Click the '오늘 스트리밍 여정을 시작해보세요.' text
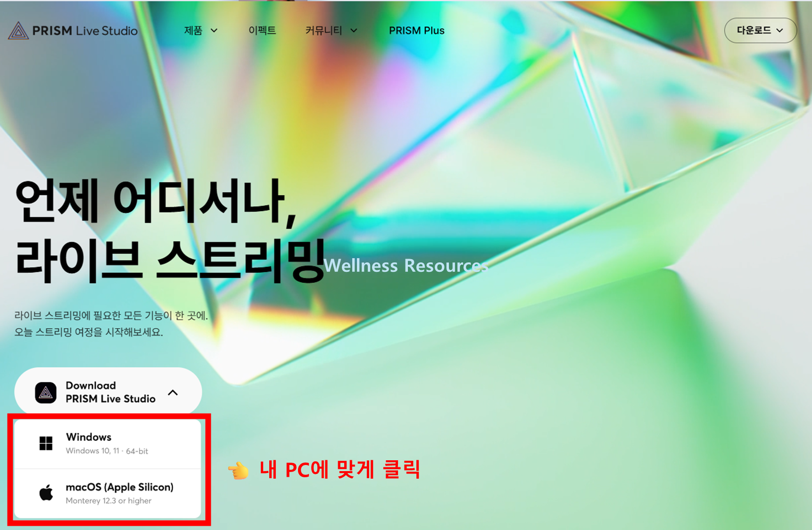The width and height of the screenshot is (812, 530). coord(89,332)
